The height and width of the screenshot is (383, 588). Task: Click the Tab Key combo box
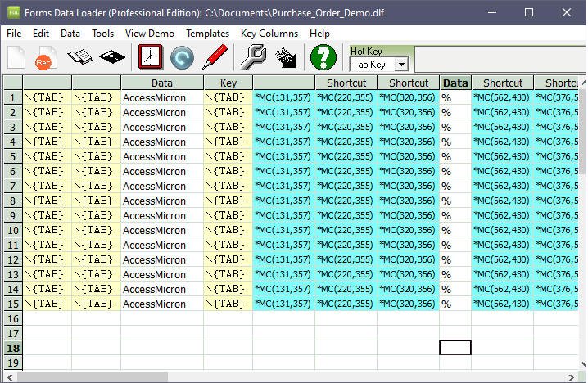[378, 65]
